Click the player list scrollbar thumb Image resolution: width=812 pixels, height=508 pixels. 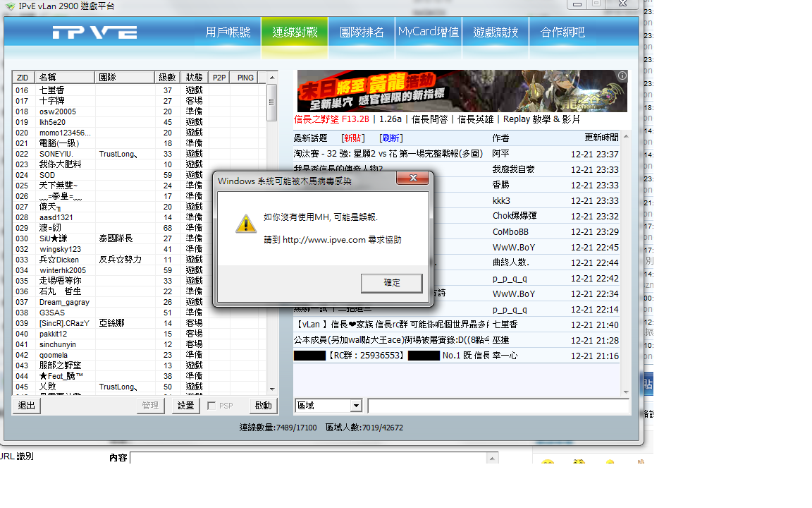point(272,102)
